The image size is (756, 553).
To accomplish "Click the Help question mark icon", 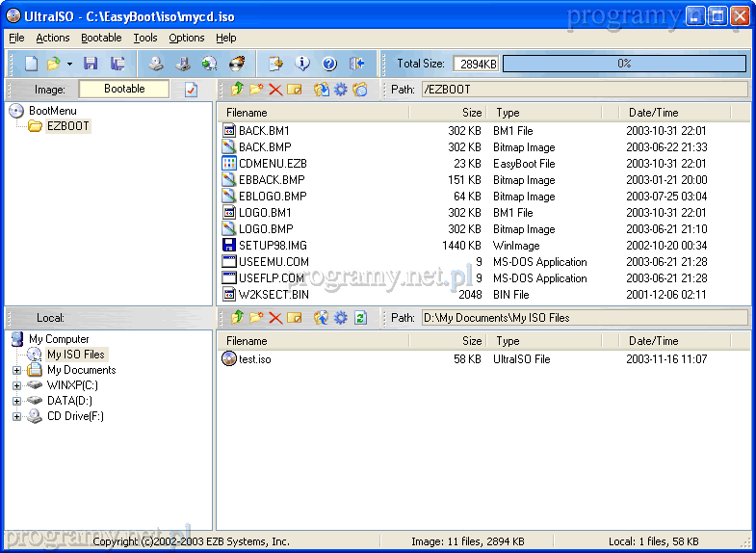I will coord(329,64).
